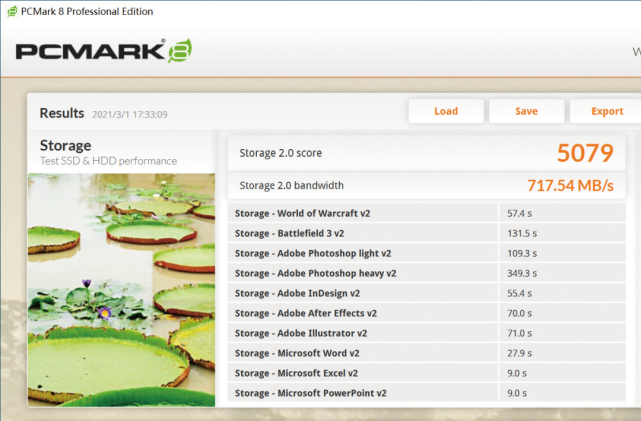641x421 pixels.
Task: Click the 27.9 s result value
Action: click(520, 353)
